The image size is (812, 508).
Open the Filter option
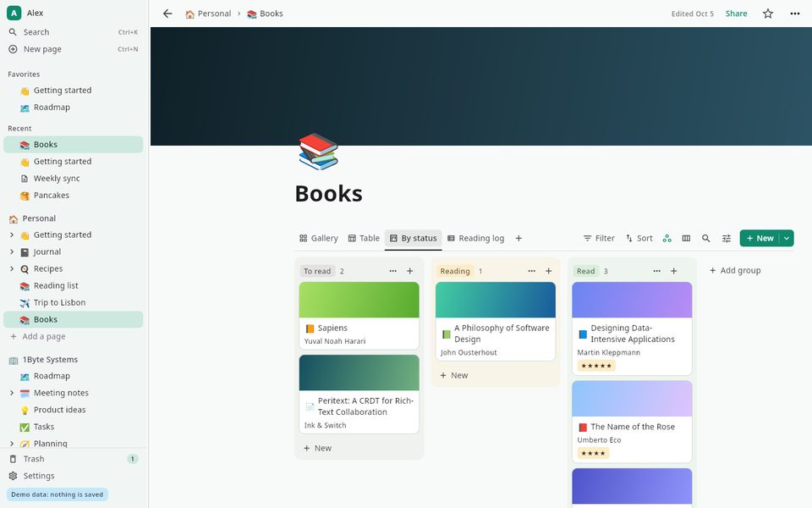point(599,239)
